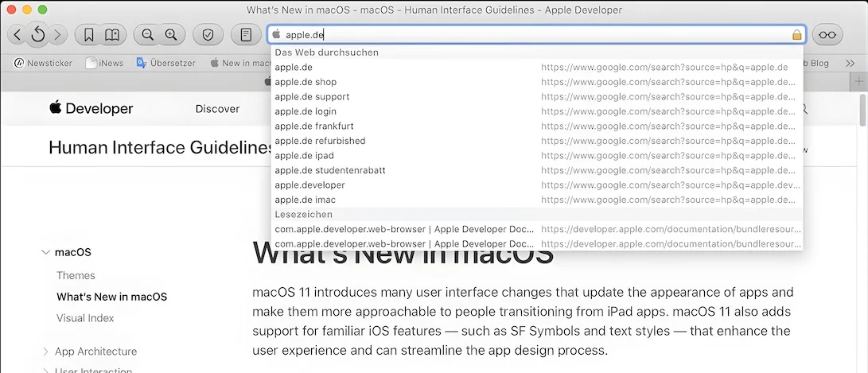Choose the apple.de support suggestion
The width and height of the screenshot is (868, 373).
click(537, 97)
